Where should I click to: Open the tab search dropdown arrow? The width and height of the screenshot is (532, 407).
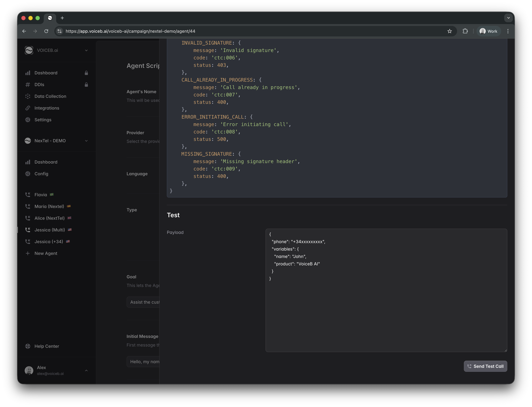tap(508, 18)
